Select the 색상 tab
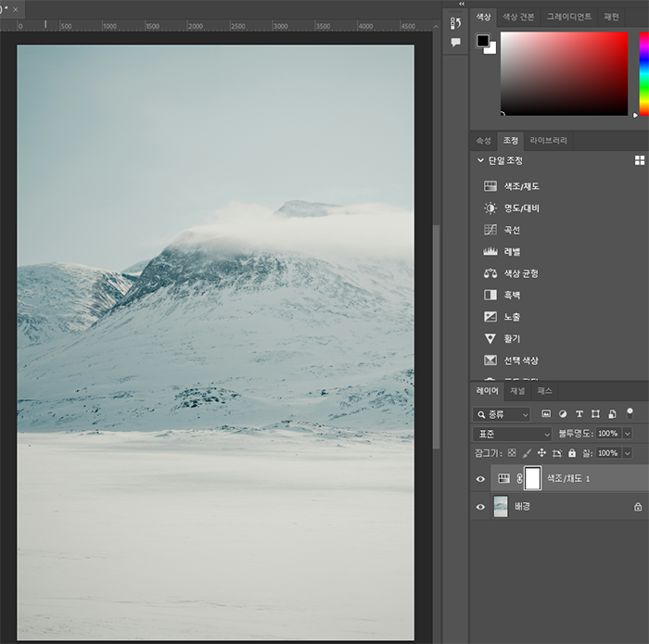Screen dimensions: 649x644 pyautogui.click(x=483, y=17)
